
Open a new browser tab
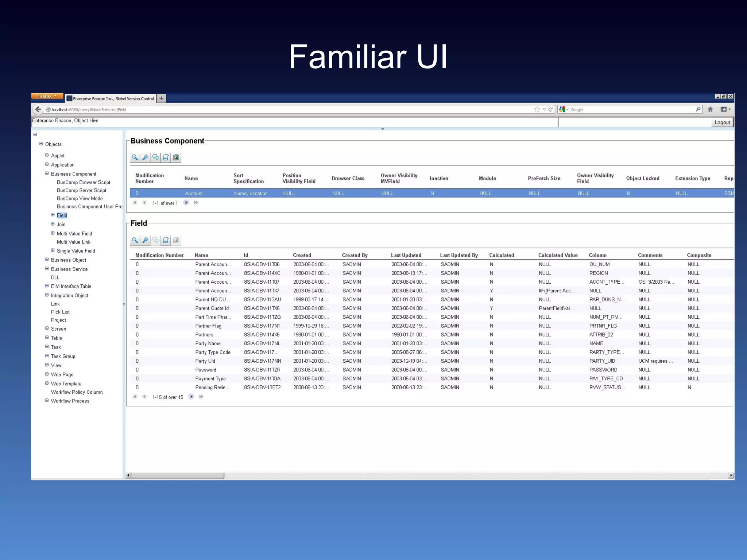click(161, 98)
